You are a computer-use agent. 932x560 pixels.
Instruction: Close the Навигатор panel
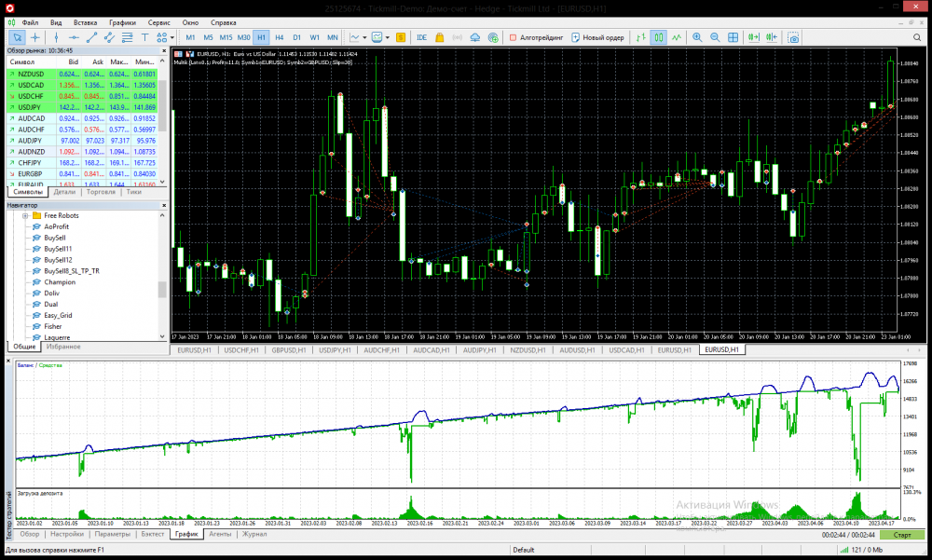tap(164, 205)
